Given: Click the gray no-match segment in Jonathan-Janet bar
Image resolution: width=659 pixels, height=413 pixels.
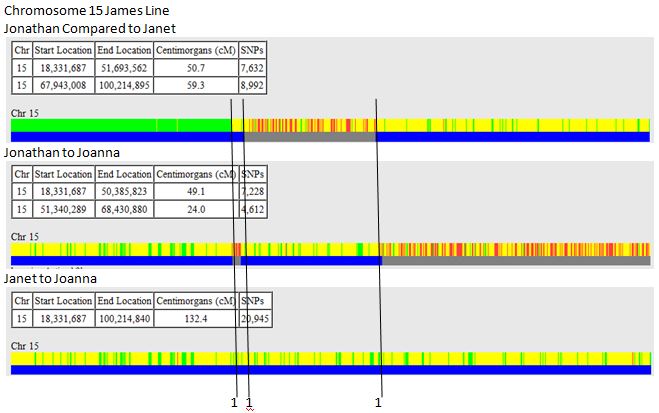Looking at the screenshot, I should [x=310, y=136].
